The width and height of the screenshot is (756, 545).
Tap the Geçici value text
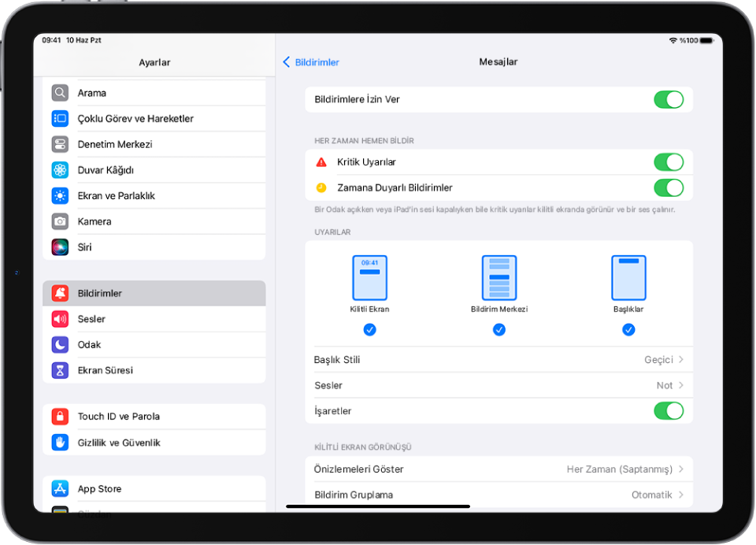[x=658, y=359]
